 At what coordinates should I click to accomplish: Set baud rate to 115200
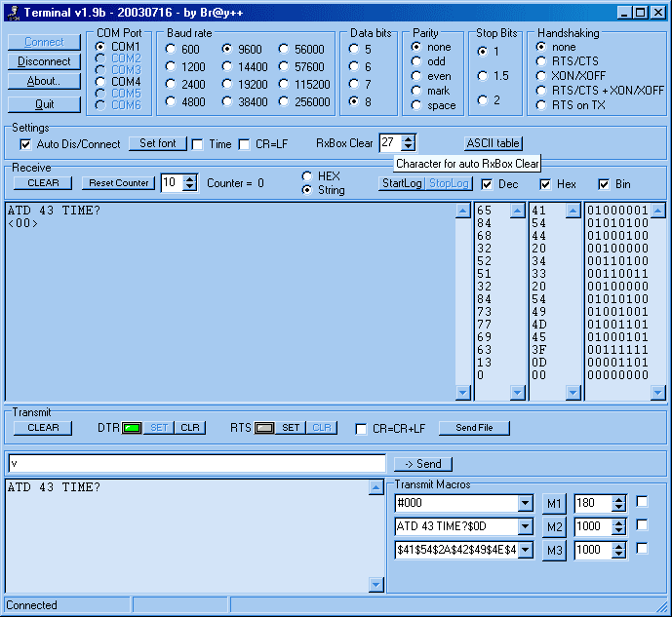pyautogui.click(x=304, y=85)
